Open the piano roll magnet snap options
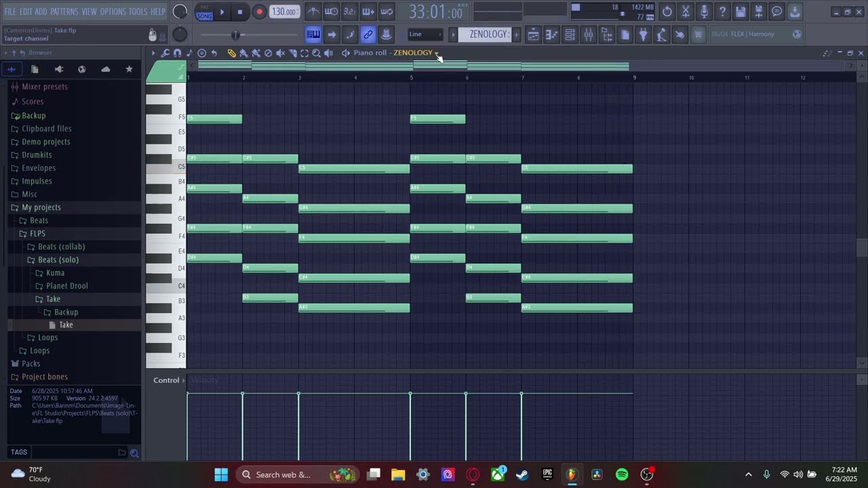This screenshot has width=868, height=488. click(x=177, y=53)
